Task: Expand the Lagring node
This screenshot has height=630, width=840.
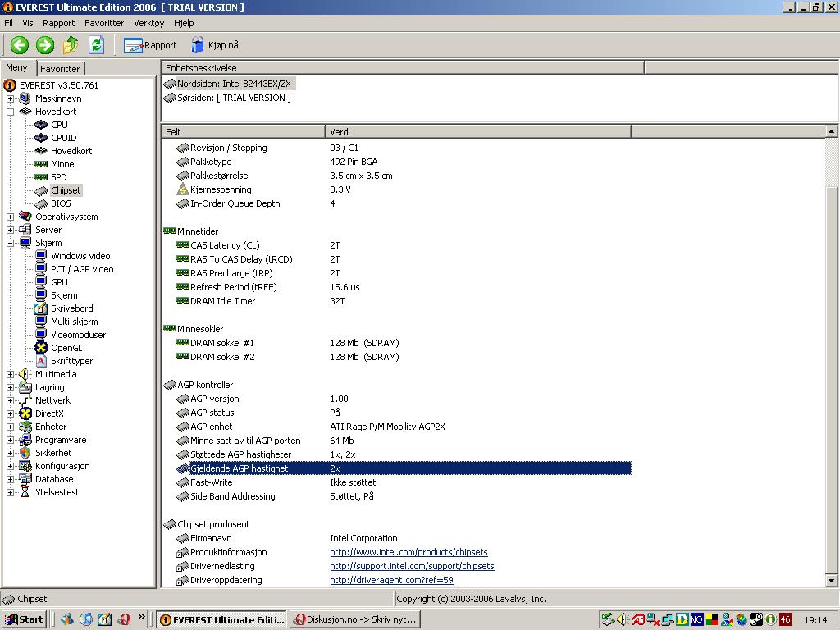Action: [x=10, y=387]
